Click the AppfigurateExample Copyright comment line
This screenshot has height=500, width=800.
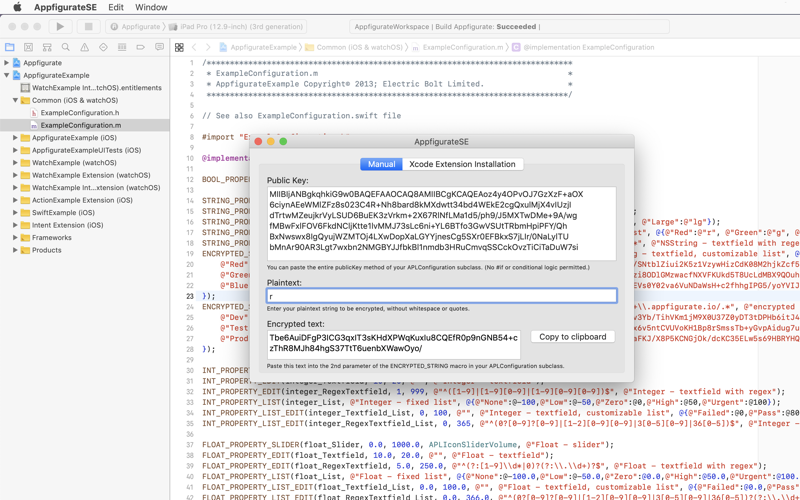(x=345, y=84)
